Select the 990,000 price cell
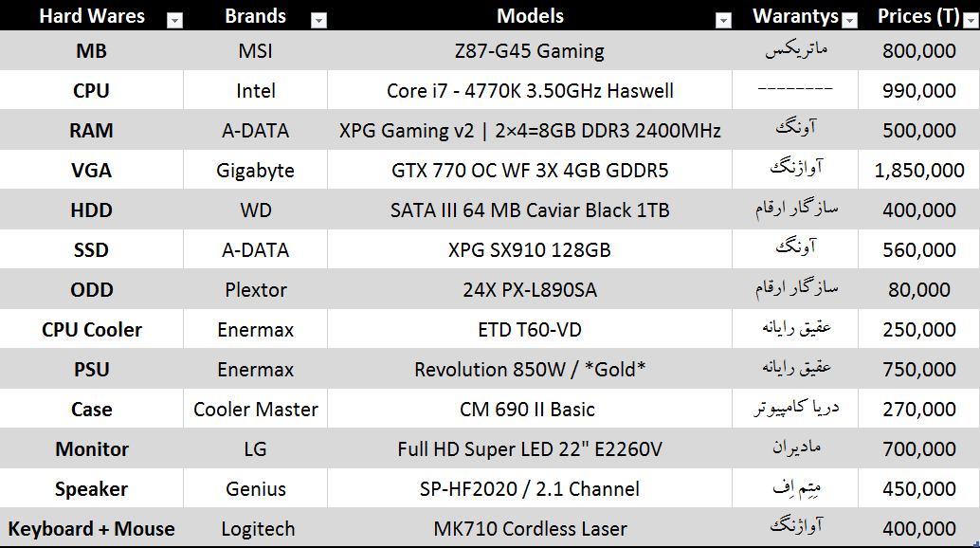This screenshot has height=548, width=980. pyautogui.click(x=918, y=91)
